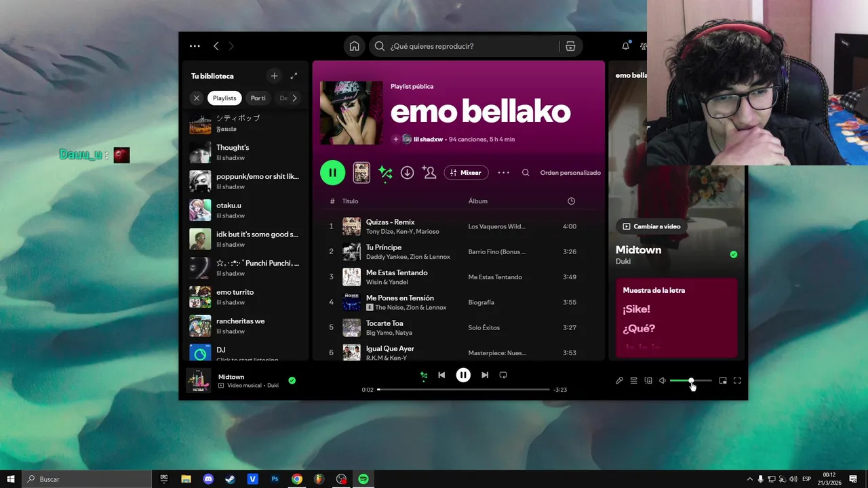Open the Thought's playlist
This screenshot has width=868, height=488.
[244, 152]
